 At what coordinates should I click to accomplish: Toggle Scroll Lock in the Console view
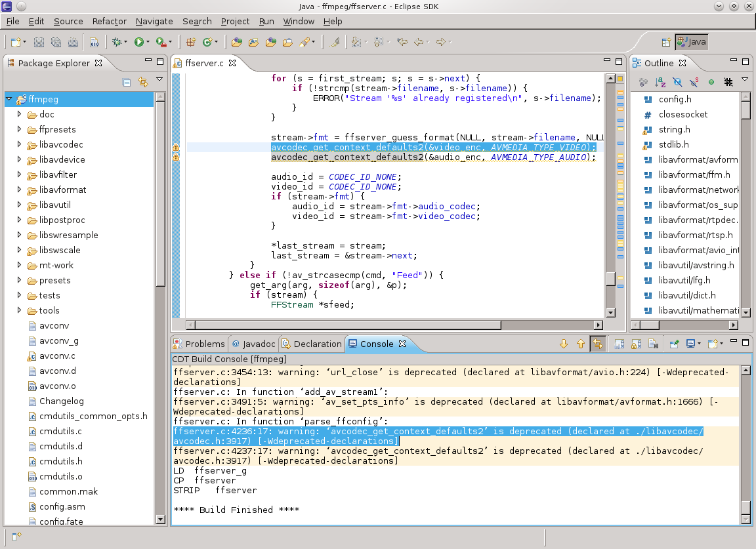(635, 343)
